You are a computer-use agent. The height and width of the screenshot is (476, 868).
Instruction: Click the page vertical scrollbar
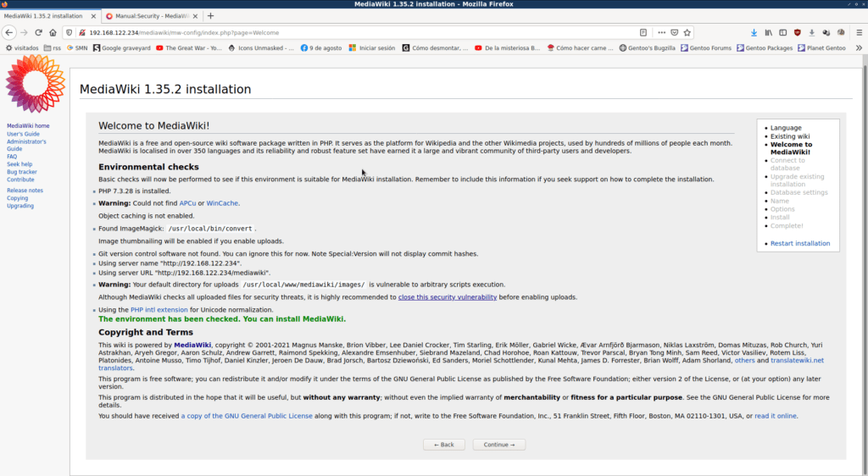click(x=865, y=265)
